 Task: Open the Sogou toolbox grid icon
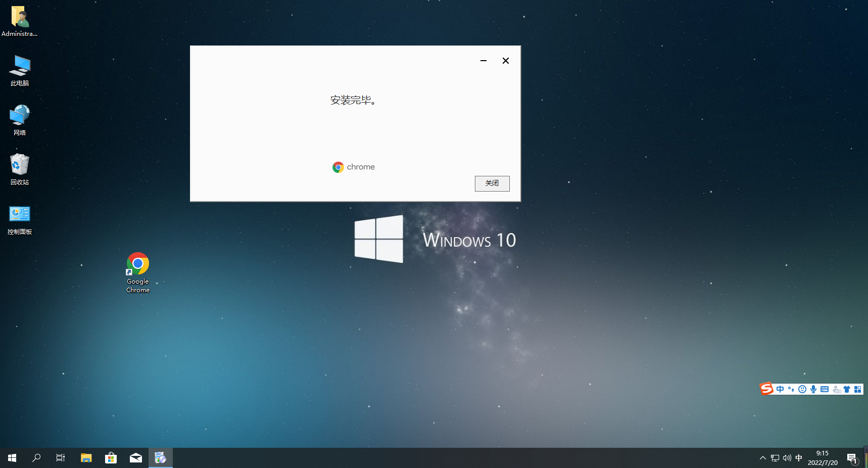[858, 389]
